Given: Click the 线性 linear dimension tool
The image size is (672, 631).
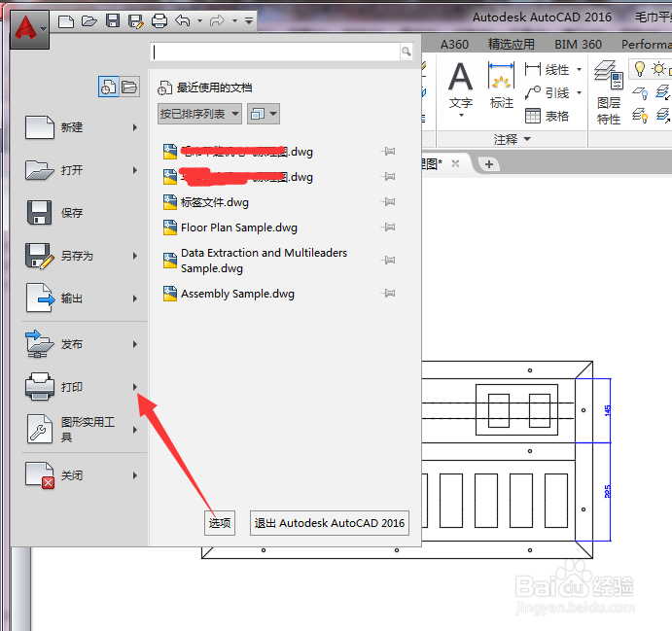Looking at the screenshot, I should pyautogui.click(x=548, y=69).
